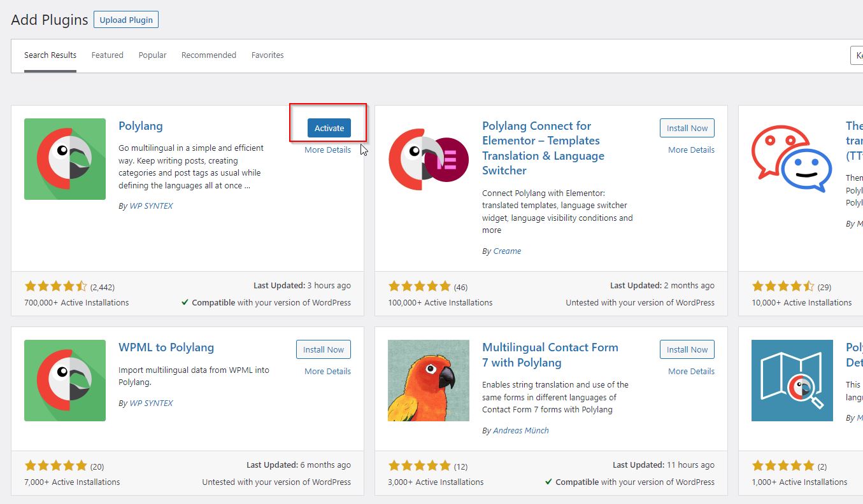Click '700,000+ Active Installations' text
This screenshot has width=863, height=504.
(x=76, y=303)
